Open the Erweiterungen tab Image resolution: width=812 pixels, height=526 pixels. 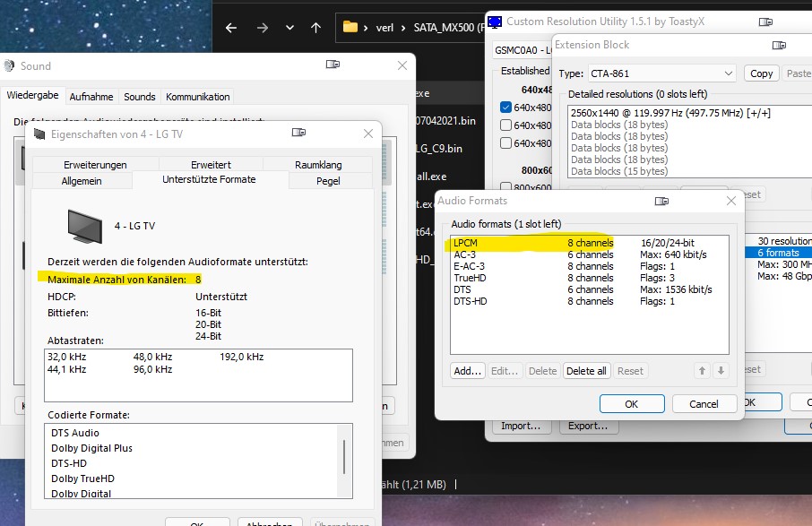(95, 165)
